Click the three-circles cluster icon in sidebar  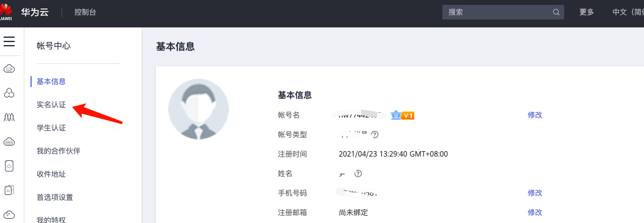click(x=9, y=93)
